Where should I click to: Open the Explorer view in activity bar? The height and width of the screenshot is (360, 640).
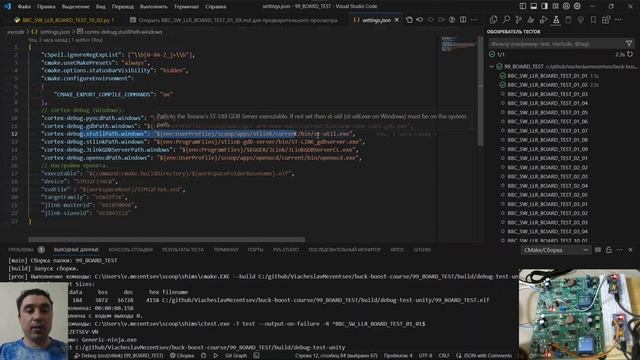pyautogui.click(x=493, y=20)
